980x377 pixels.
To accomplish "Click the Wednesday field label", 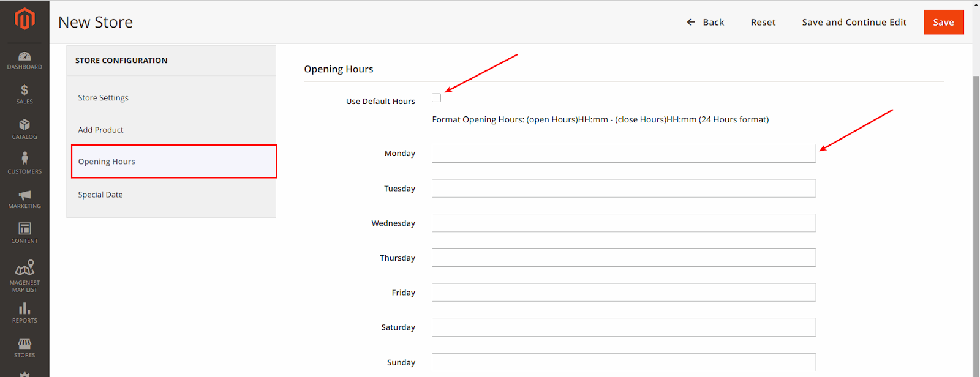I will [393, 223].
